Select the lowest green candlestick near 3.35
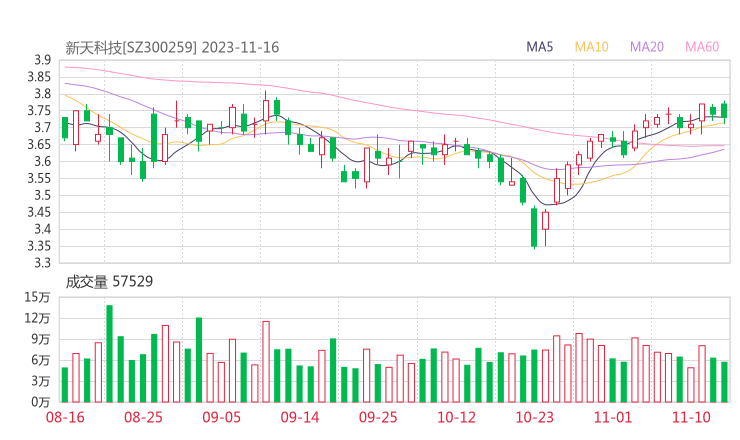The height and width of the screenshot is (440, 740). [534, 227]
